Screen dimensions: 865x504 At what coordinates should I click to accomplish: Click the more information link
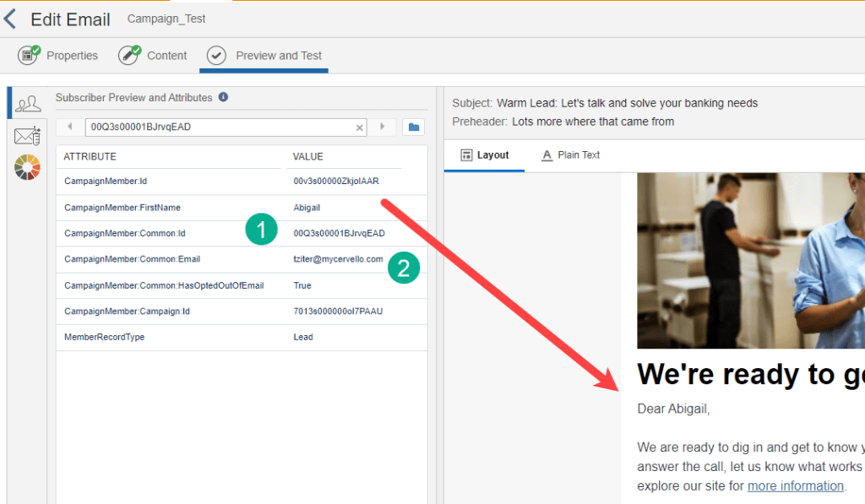click(x=795, y=485)
